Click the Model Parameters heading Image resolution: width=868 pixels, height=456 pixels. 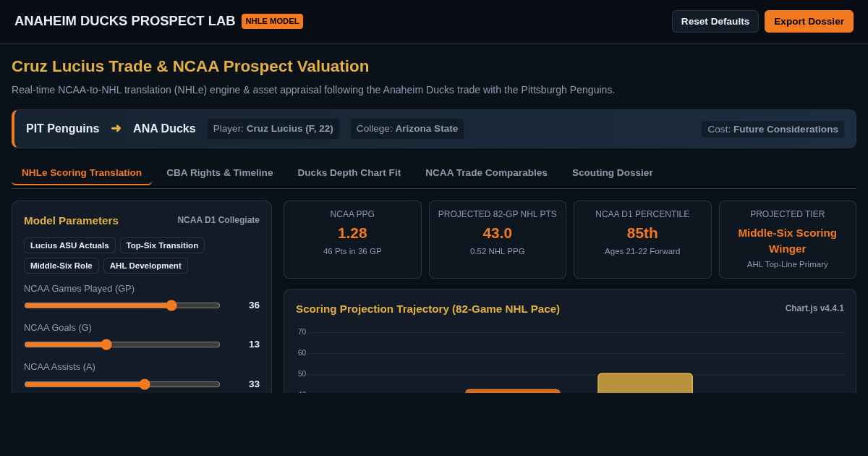point(71,221)
